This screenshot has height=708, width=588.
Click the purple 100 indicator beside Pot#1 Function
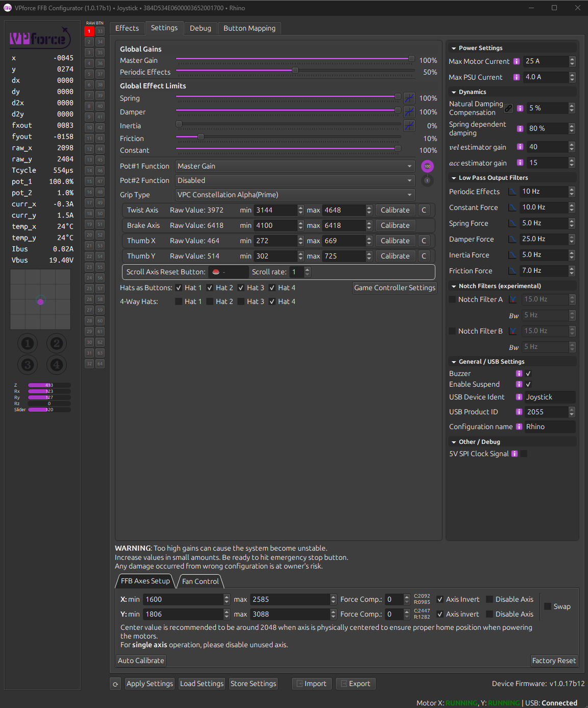427,166
